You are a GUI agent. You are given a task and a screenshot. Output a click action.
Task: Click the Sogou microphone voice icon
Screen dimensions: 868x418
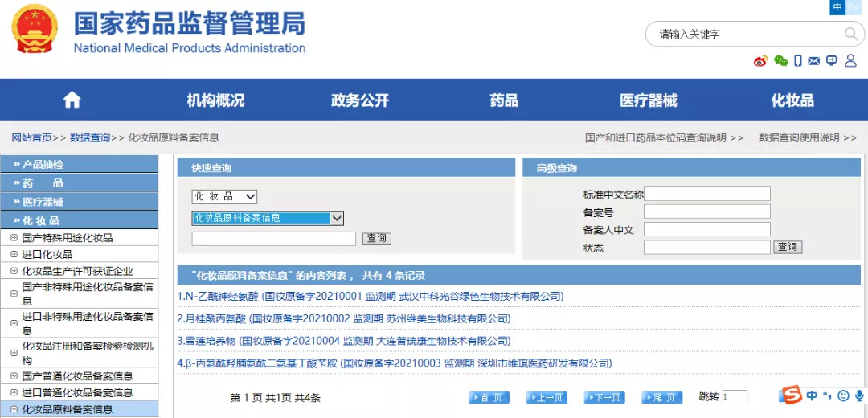point(859,395)
